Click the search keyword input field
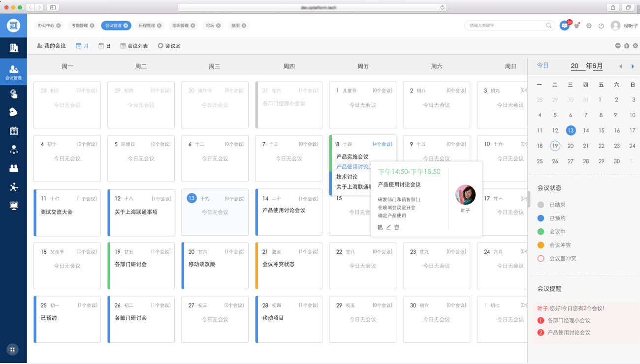Viewport: 640px width, 364px height. click(x=506, y=26)
